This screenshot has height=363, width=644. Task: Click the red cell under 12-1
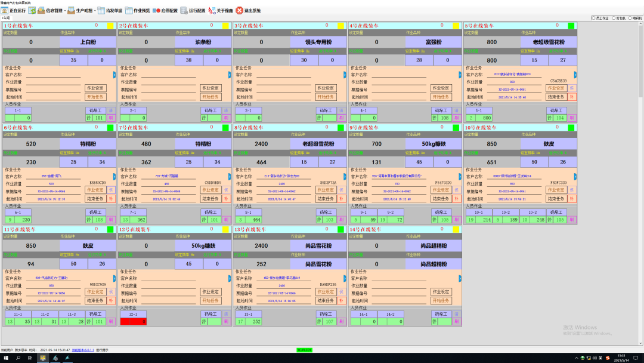click(x=134, y=321)
